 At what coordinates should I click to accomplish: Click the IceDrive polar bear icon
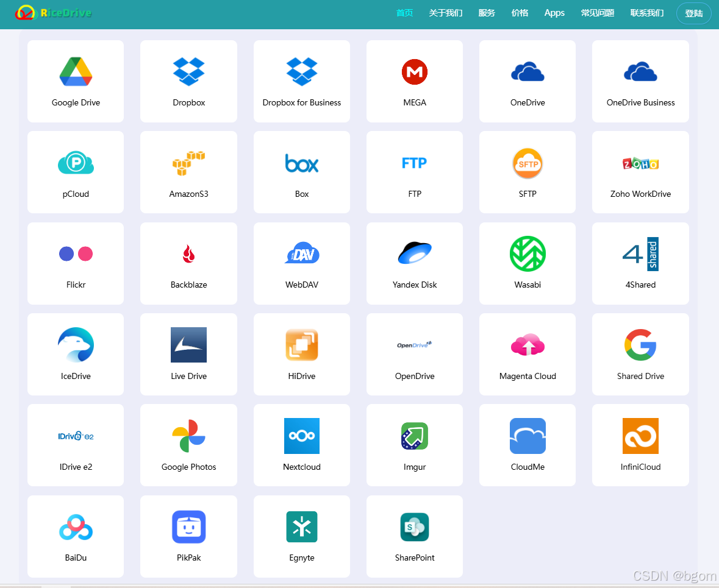76,345
